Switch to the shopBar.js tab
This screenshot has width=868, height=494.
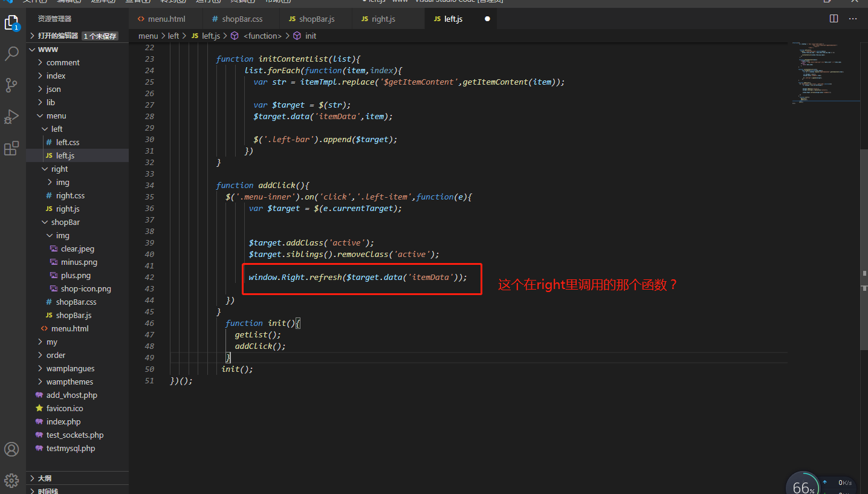tap(316, 19)
